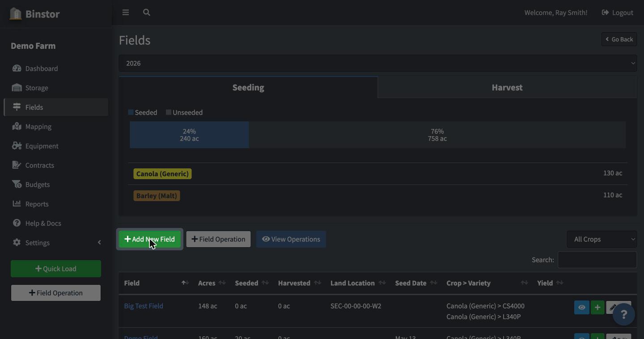Open Equipment from the sidebar
Image resolution: width=644 pixels, height=339 pixels.
tap(56, 146)
